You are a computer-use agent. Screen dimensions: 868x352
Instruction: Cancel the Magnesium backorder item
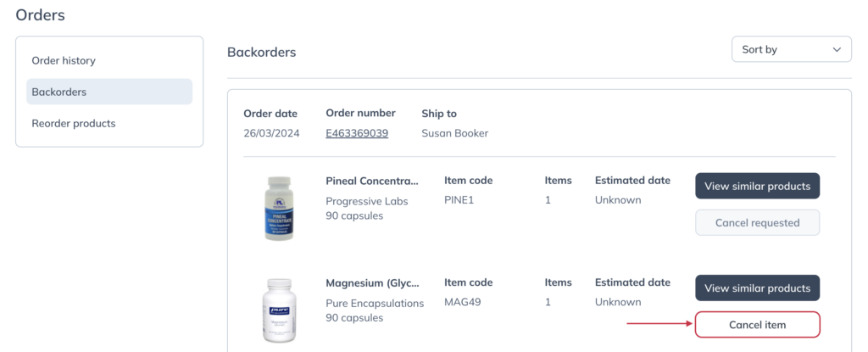coord(757,325)
